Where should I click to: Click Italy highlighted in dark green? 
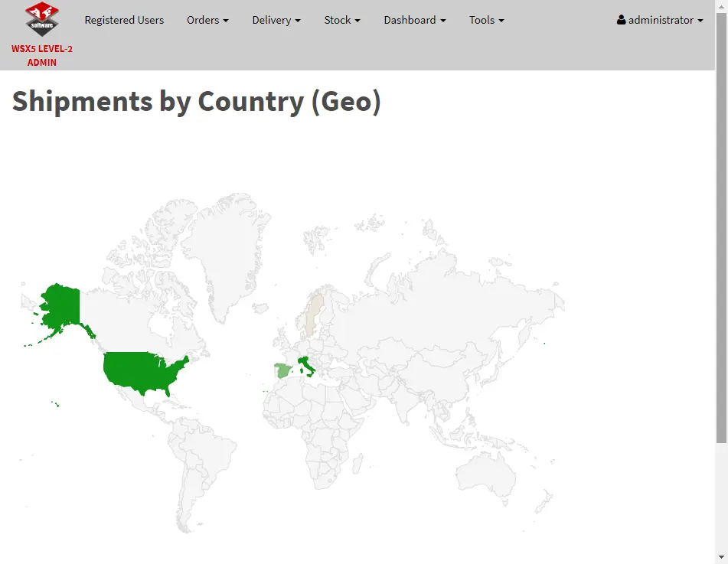306,366
